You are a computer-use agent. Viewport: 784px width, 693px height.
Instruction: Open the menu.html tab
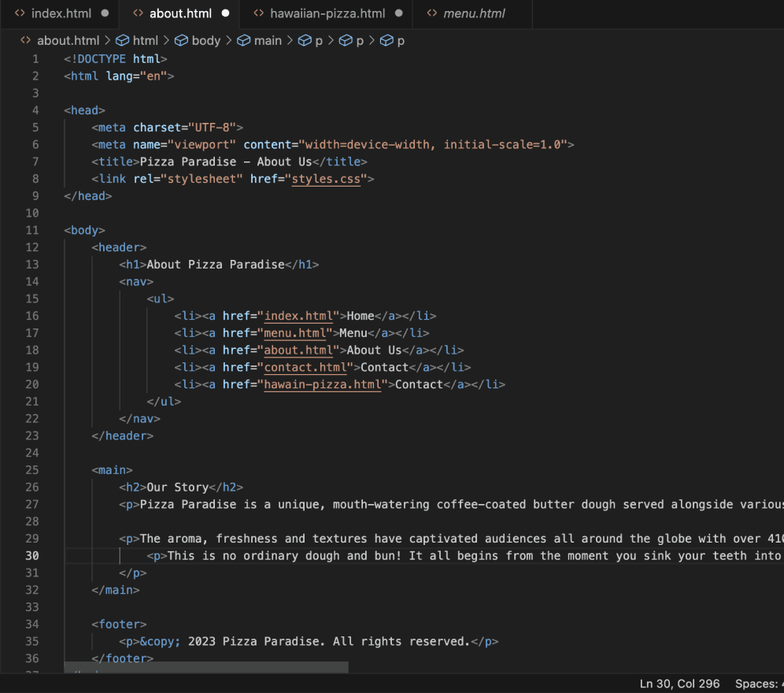tap(473, 13)
